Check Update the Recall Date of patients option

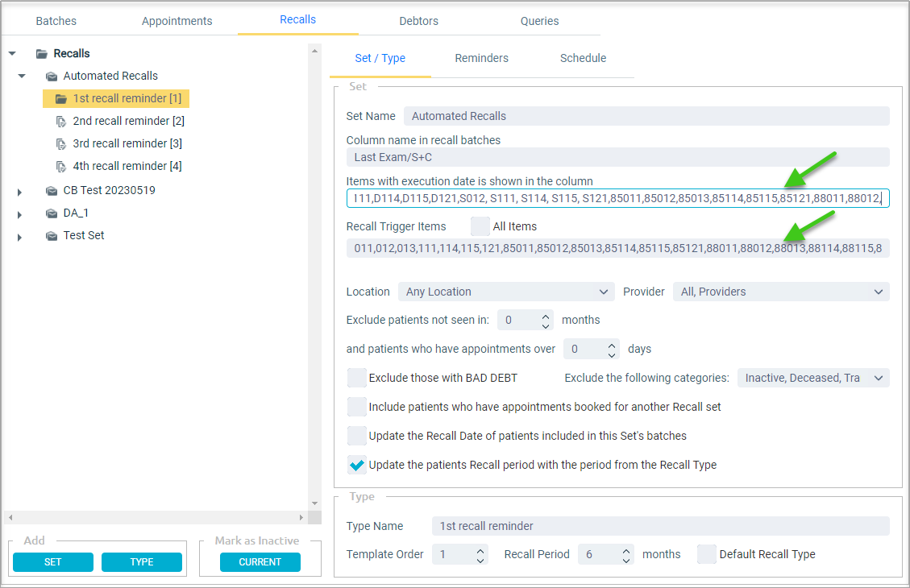pos(356,436)
